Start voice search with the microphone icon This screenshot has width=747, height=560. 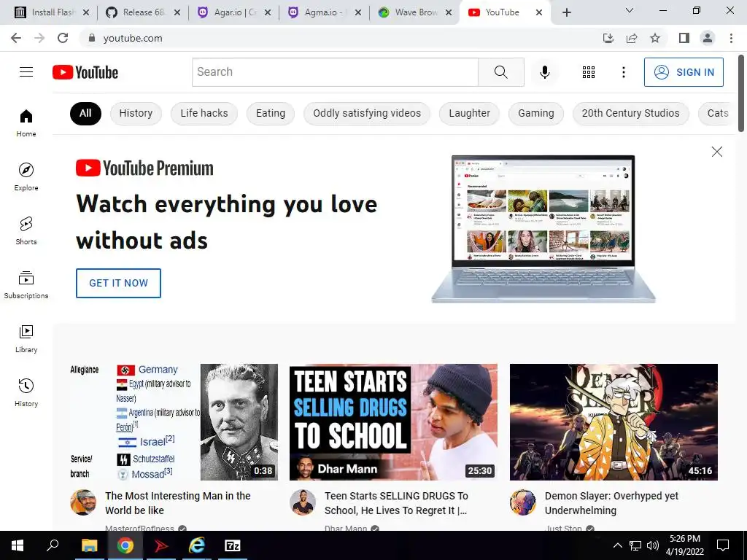point(544,72)
